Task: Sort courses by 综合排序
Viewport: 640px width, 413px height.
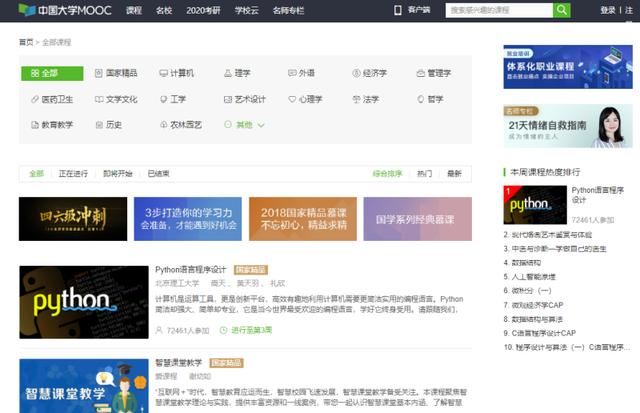Action: pos(387,174)
